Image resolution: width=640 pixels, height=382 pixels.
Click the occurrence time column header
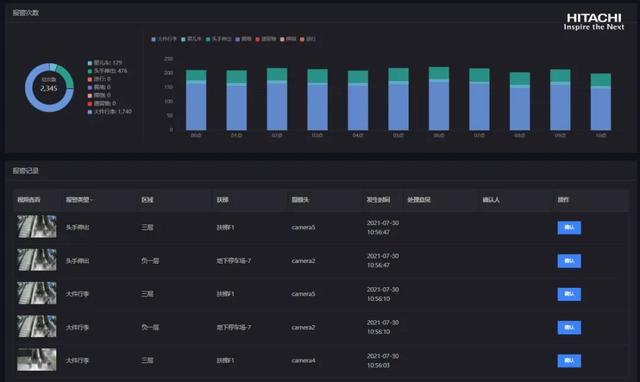(x=378, y=200)
